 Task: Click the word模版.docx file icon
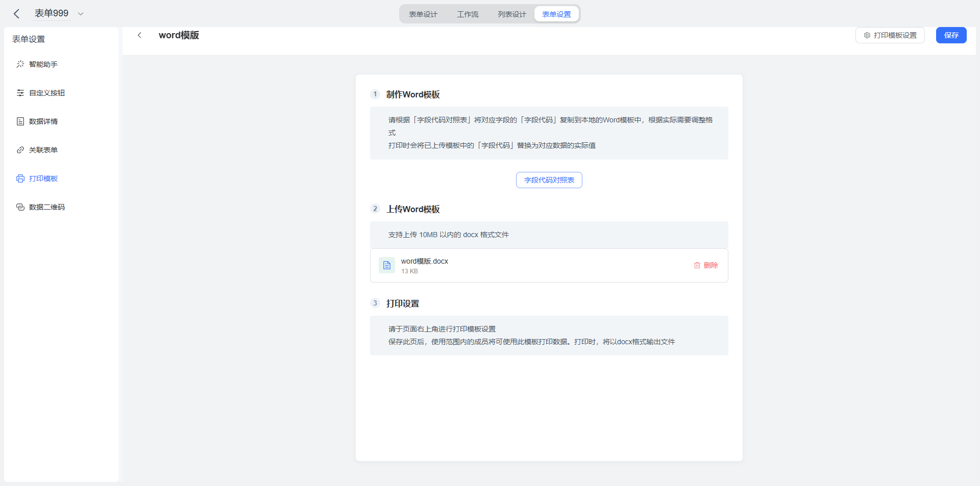click(387, 265)
